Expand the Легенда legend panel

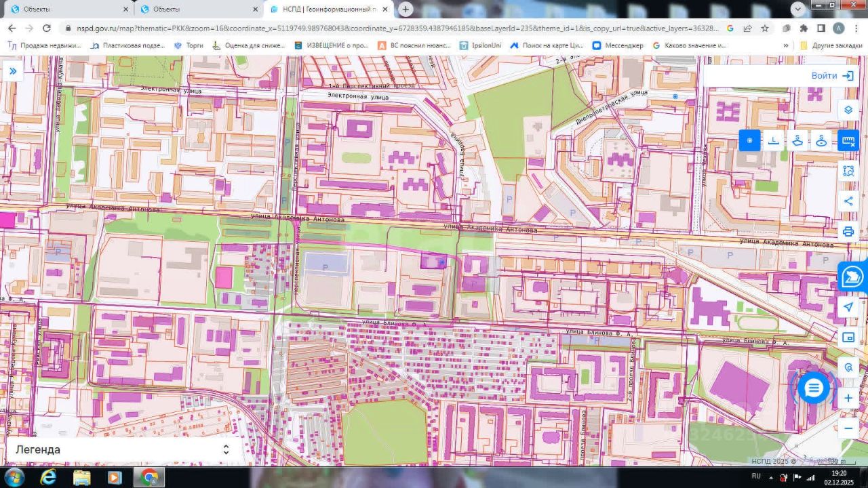226,449
